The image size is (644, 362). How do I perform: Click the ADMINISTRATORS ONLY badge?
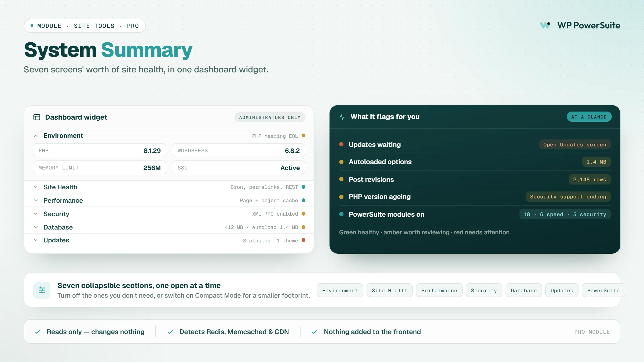coord(270,117)
